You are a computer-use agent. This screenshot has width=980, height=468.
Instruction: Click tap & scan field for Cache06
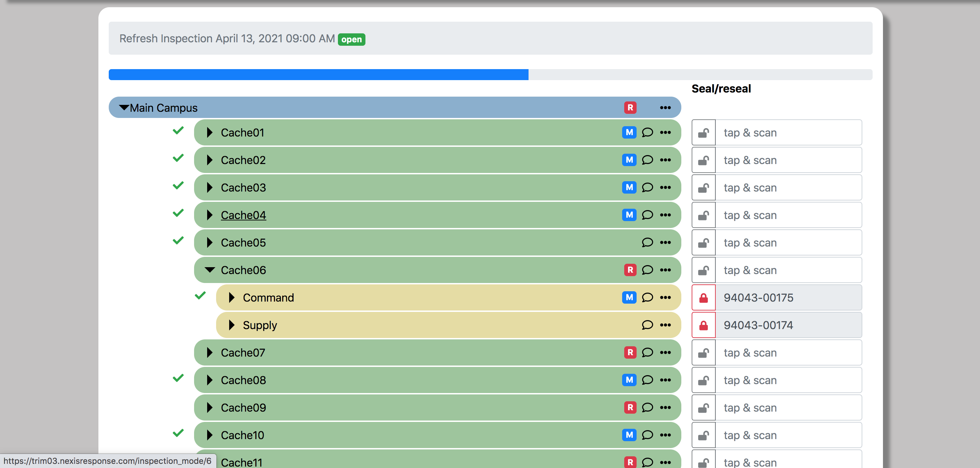(x=788, y=270)
